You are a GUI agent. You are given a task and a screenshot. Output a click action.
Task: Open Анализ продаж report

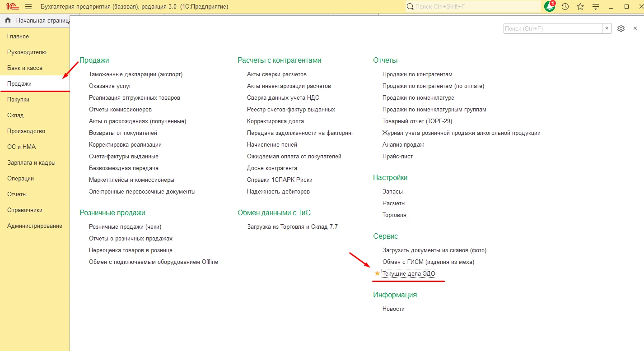tap(403, 145)
